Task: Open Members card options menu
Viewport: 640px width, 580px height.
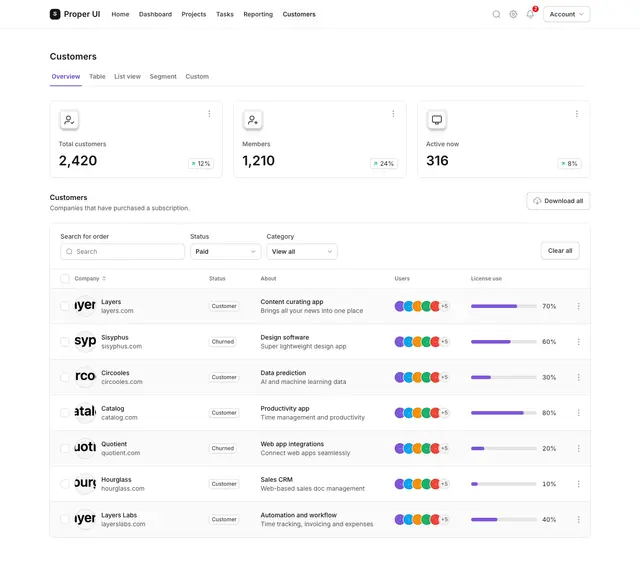Action: click(x=393, y=114)
